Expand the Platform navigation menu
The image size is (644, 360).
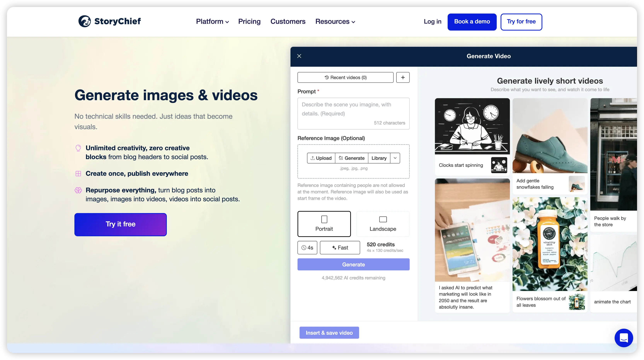[212, 22]
